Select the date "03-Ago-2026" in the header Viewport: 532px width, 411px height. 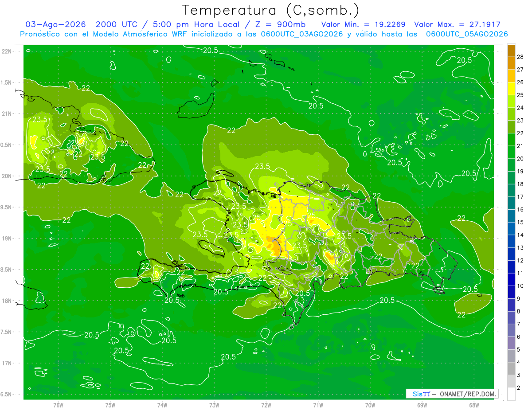tap(56, 24)
